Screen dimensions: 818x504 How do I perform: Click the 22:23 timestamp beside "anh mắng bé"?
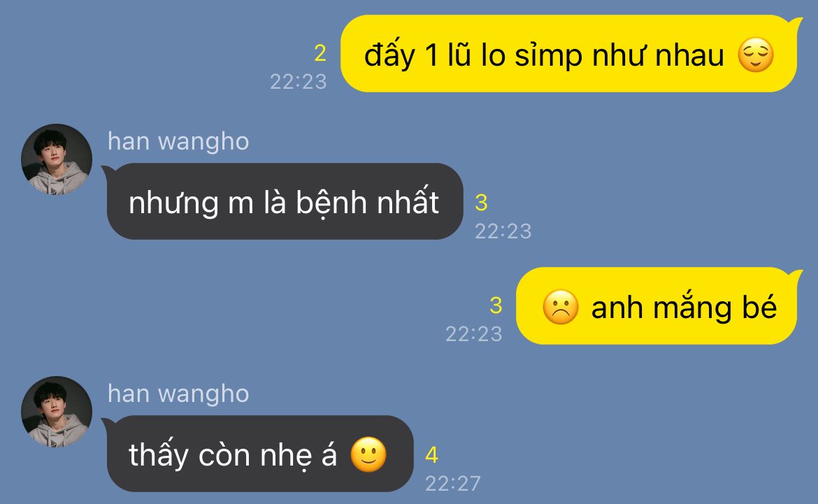[474, 334]
